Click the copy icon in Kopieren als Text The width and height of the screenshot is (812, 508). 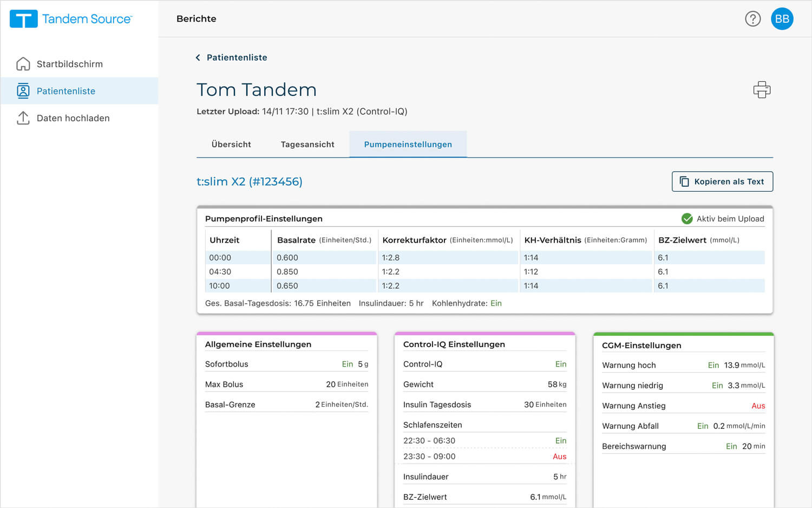(684, 181)
